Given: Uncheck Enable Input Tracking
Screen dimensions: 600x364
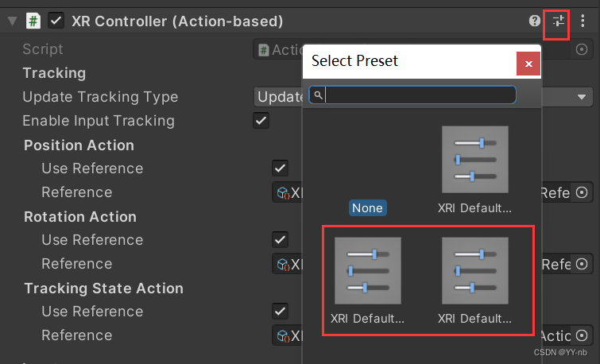Looking at the screenshot, I should [x=261, y=121].
